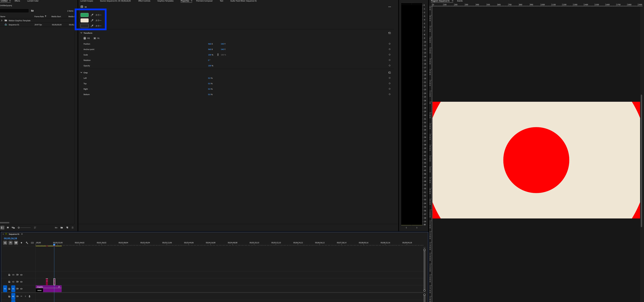Click the Find bin search icon in Project panel
Viewport: 644px width, 302px height.
(x=32, y=11)
